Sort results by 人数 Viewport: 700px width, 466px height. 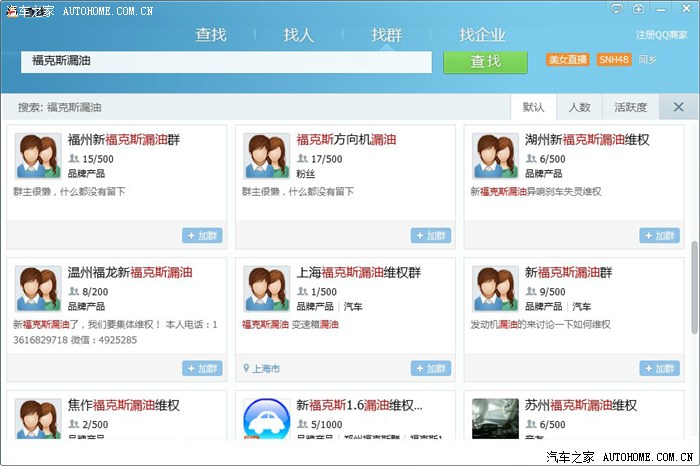580,107
